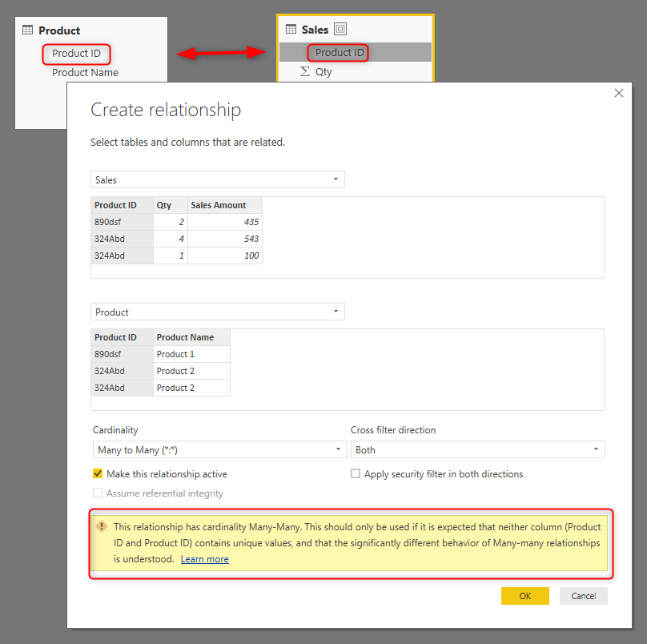
Task: Close the Create relationship dialog
Action: [x=618, y=93]
